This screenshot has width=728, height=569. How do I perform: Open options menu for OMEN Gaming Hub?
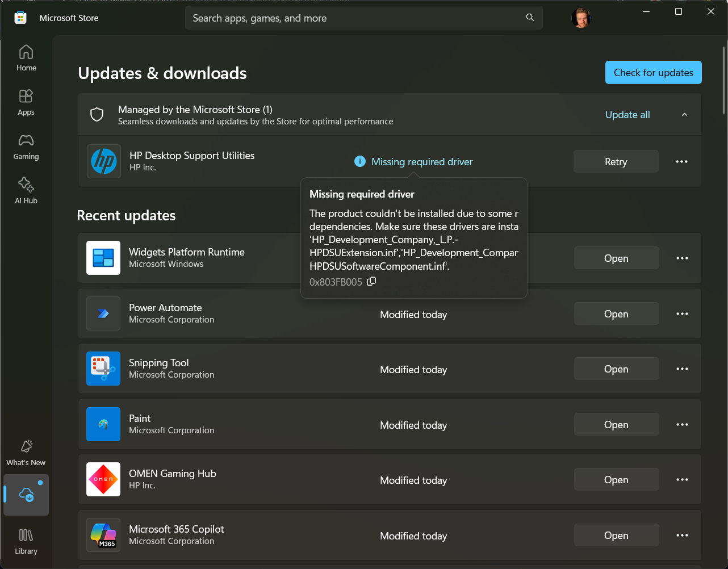click(681, 479)
